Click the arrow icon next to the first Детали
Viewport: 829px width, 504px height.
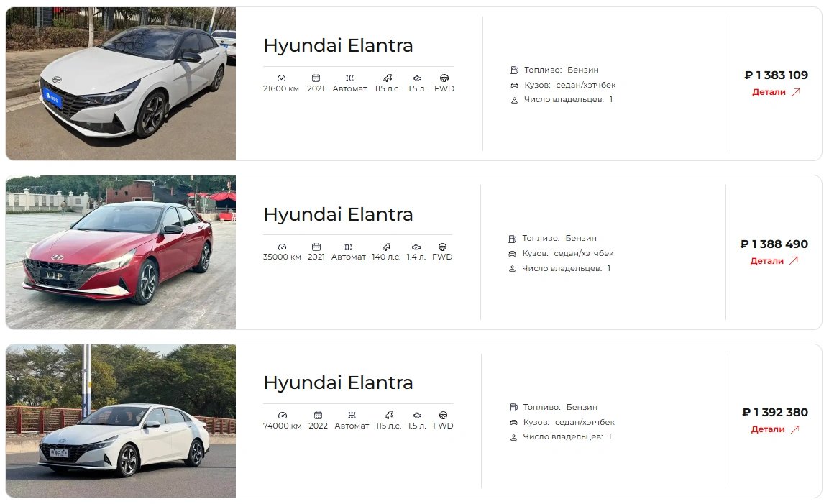click(x=796, y=92)
